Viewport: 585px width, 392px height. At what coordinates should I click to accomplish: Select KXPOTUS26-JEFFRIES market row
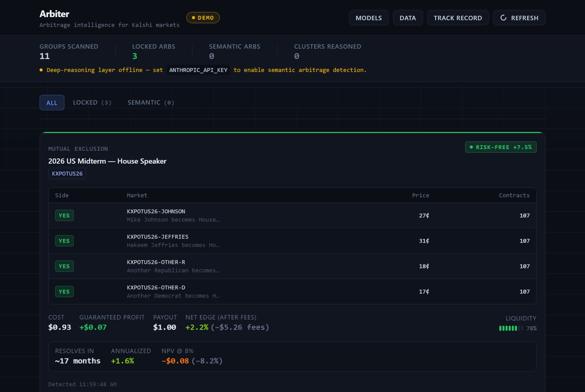tap(292, 241)
